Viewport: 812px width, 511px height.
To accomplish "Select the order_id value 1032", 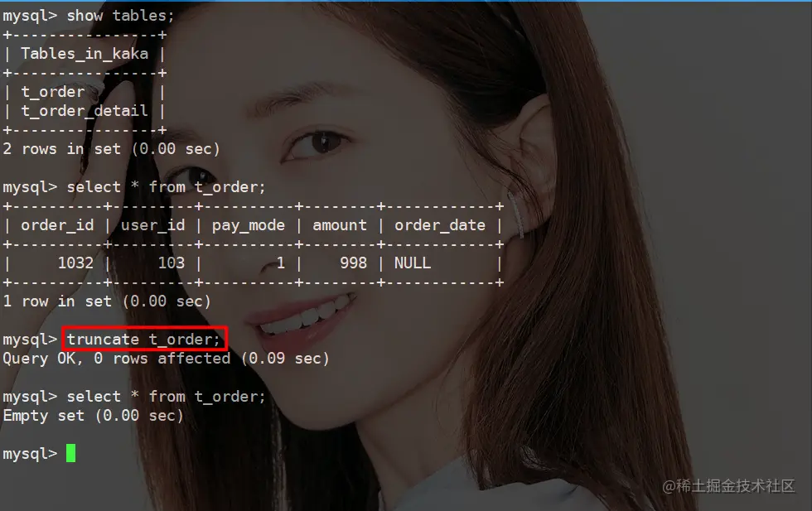I will coord(75,263).
